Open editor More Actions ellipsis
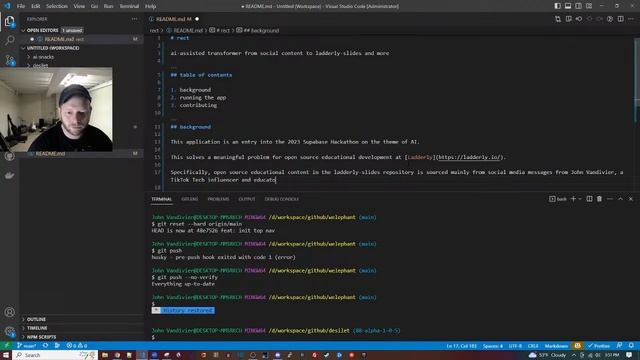Viewport: 640px width, 360px height. click(x=631, y=19)
